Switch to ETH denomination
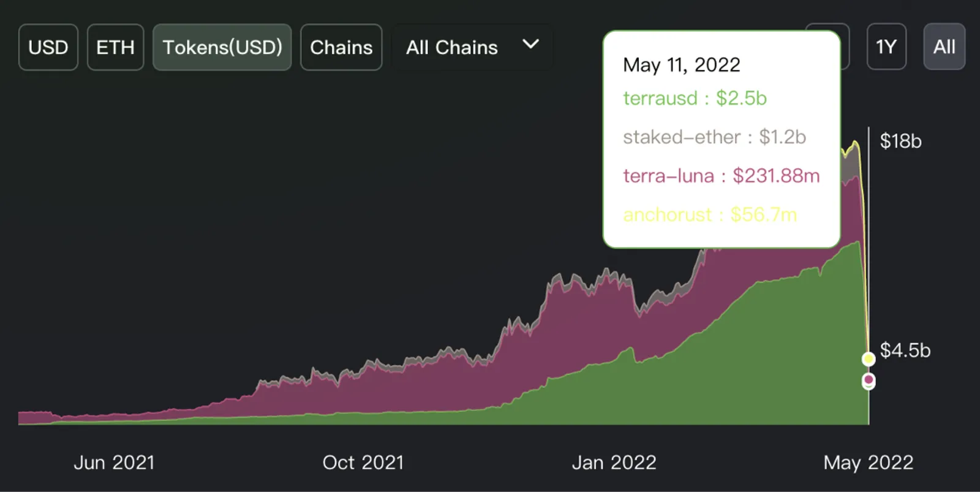This screenshot has height=492, width=980. [115, 47]
